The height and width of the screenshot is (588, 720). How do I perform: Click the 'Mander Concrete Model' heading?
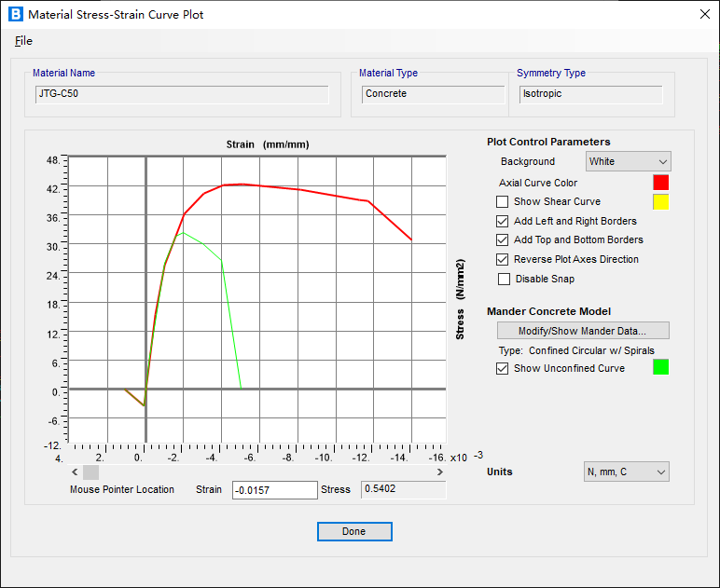(548, 311)
